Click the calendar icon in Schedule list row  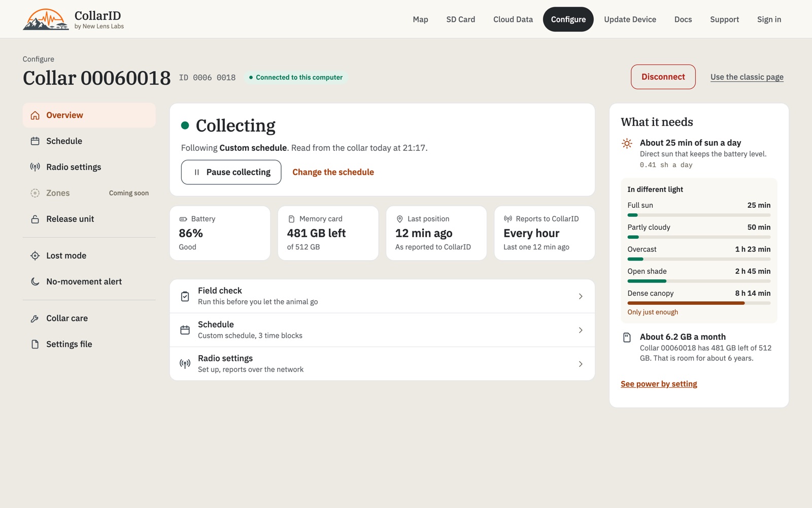[185, 330]
